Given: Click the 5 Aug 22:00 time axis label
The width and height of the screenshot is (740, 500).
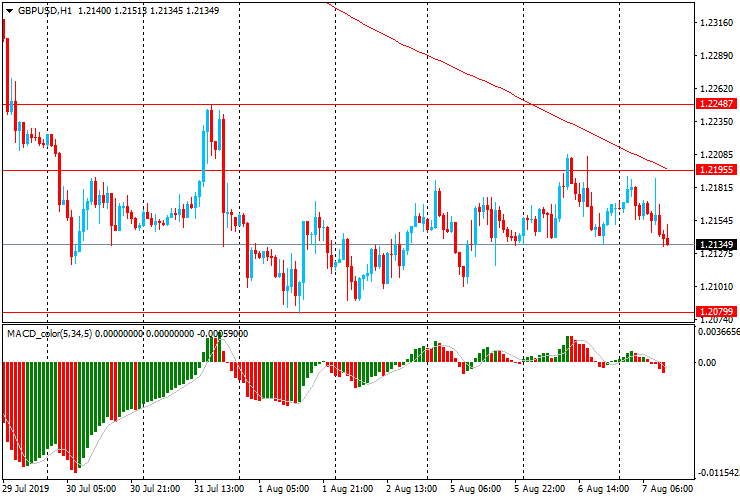Looking at the screenshot, I should point(539,489).
